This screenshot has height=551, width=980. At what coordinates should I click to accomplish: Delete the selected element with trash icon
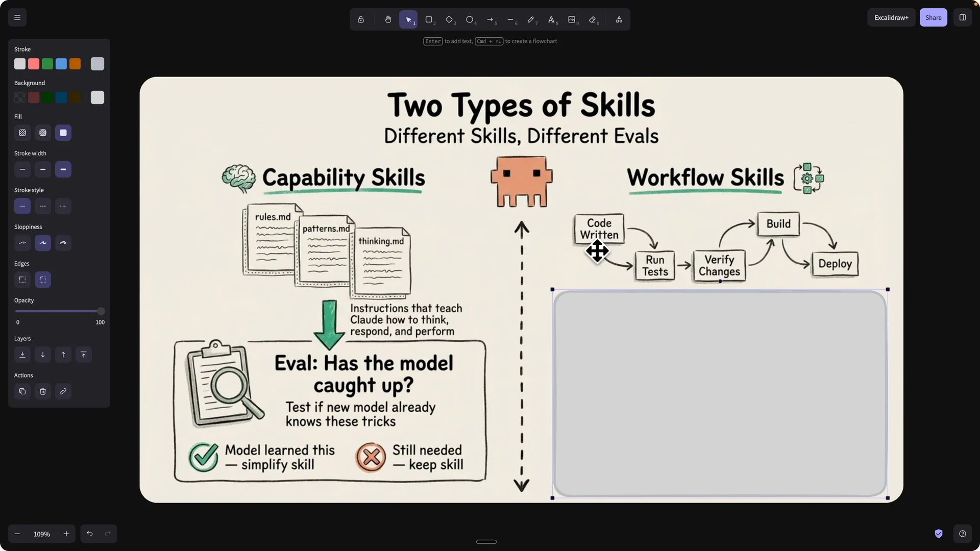[43, 391]
